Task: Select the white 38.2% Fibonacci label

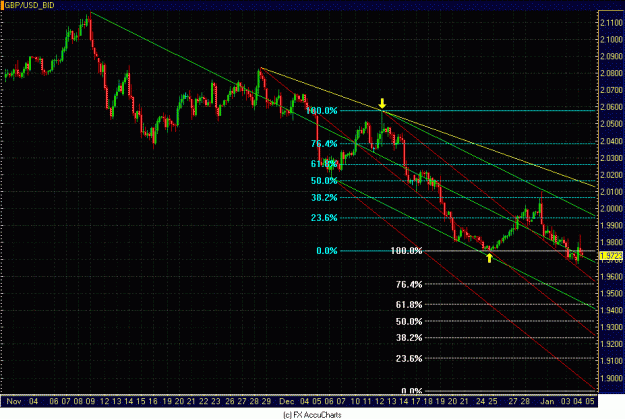Action: tap(409, 338)
